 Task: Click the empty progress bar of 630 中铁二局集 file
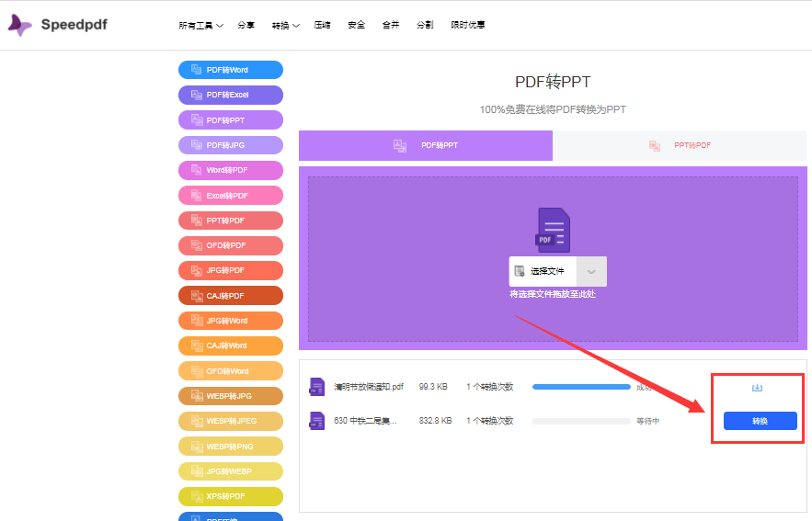point(581,421)
